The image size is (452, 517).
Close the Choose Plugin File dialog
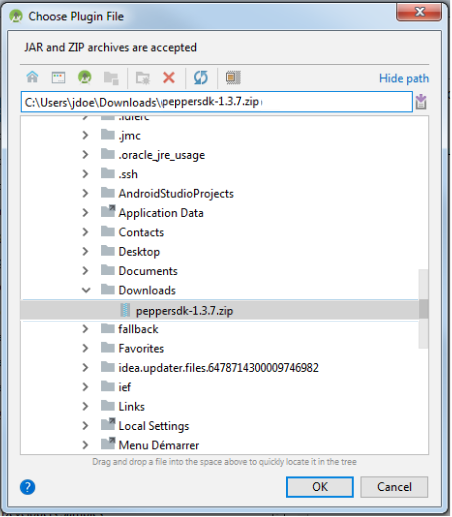point(419,12)
